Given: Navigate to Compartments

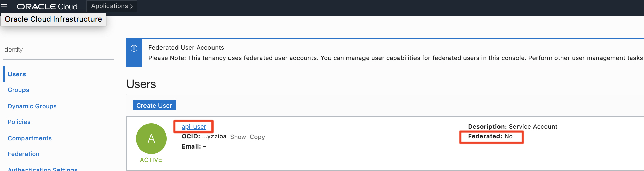Looking at the screenshot, I should coord(30,138).
